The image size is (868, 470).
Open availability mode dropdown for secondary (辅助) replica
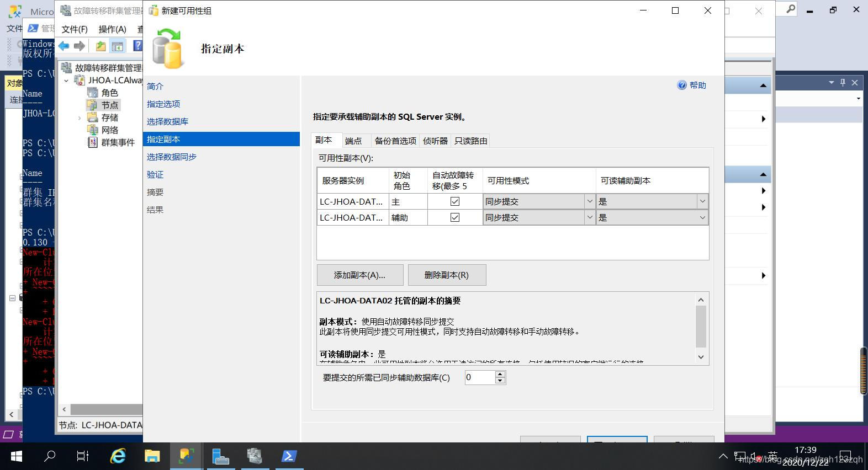[589, 217]
